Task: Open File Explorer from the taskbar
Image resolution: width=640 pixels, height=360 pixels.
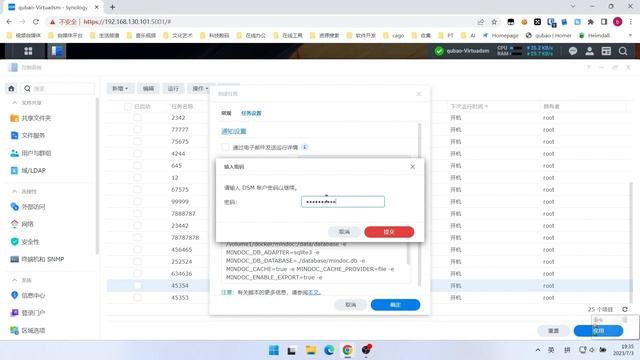Action: click(x=311, y=350)
